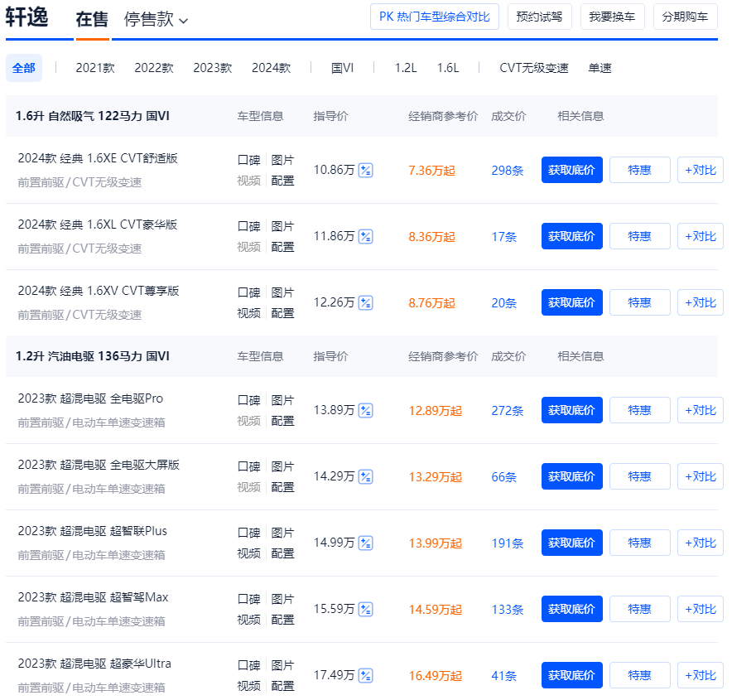The image size is (732, 700).
Task: Open price calculator icon beside 12.26万
Action: point(365,303)
